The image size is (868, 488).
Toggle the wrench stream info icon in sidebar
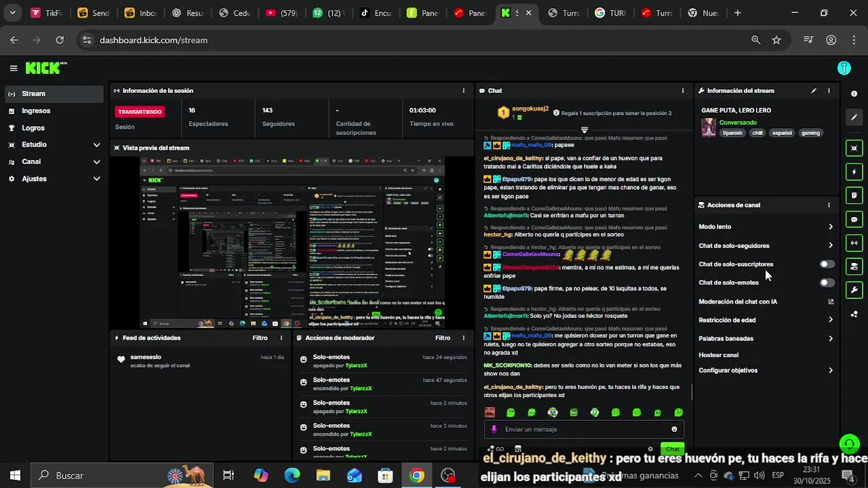point(854,290)
